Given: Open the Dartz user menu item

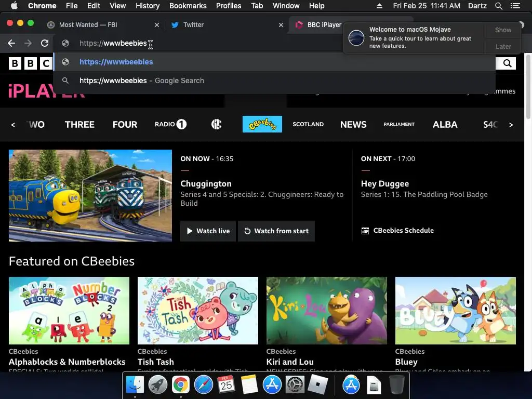Looking at the screenshot, I should click(x=477, y=6).
